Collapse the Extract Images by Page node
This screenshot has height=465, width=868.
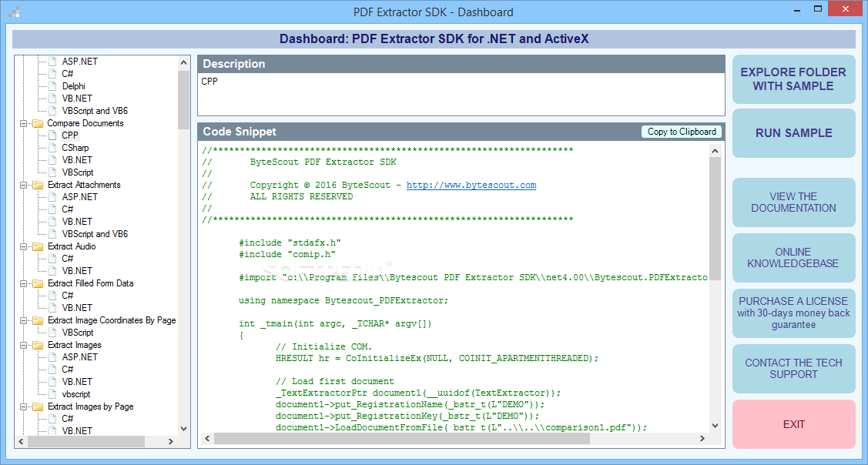pyautogui.click(x=24, y=406)
